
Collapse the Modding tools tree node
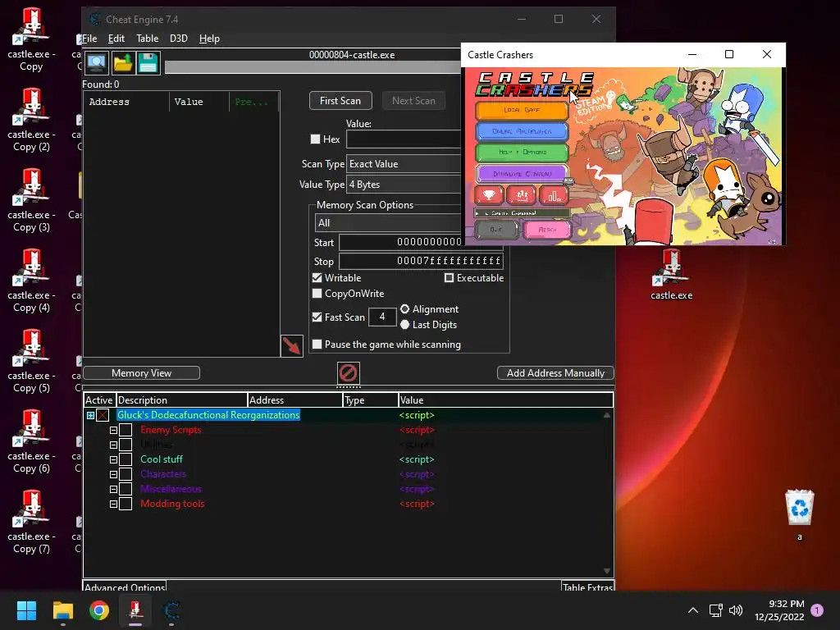113,504
